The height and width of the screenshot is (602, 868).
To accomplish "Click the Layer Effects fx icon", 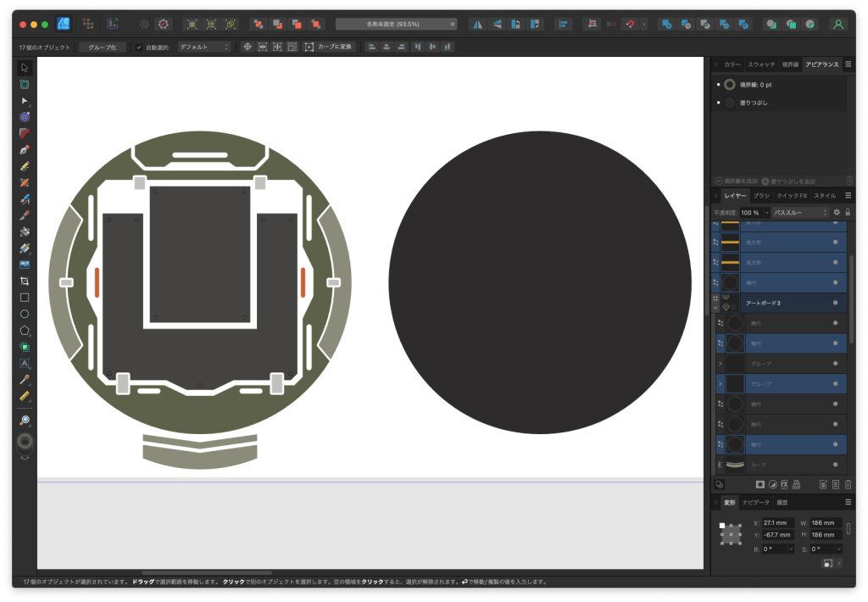I will click(x=784, y=484).
